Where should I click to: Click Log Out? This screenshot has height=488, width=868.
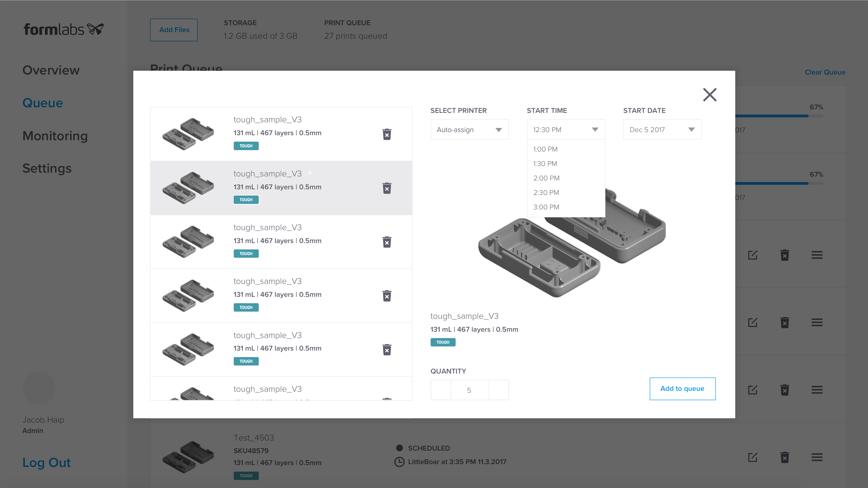point(47,463)
